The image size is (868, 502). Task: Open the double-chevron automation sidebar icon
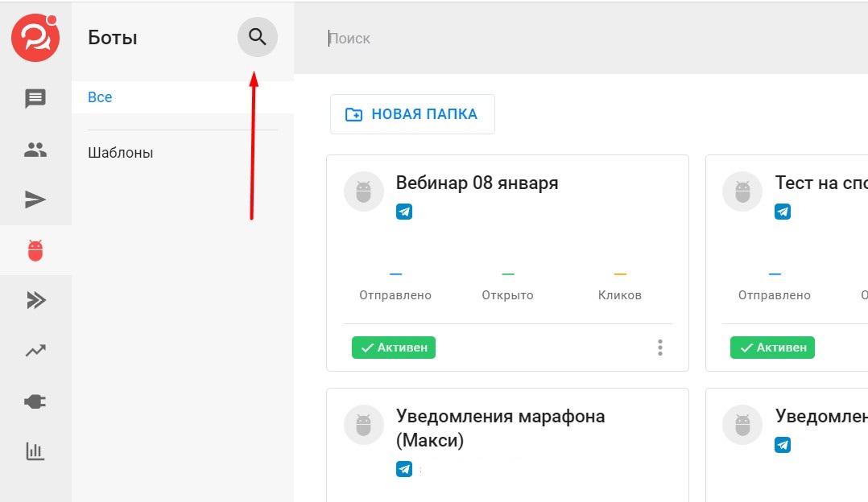35,301
